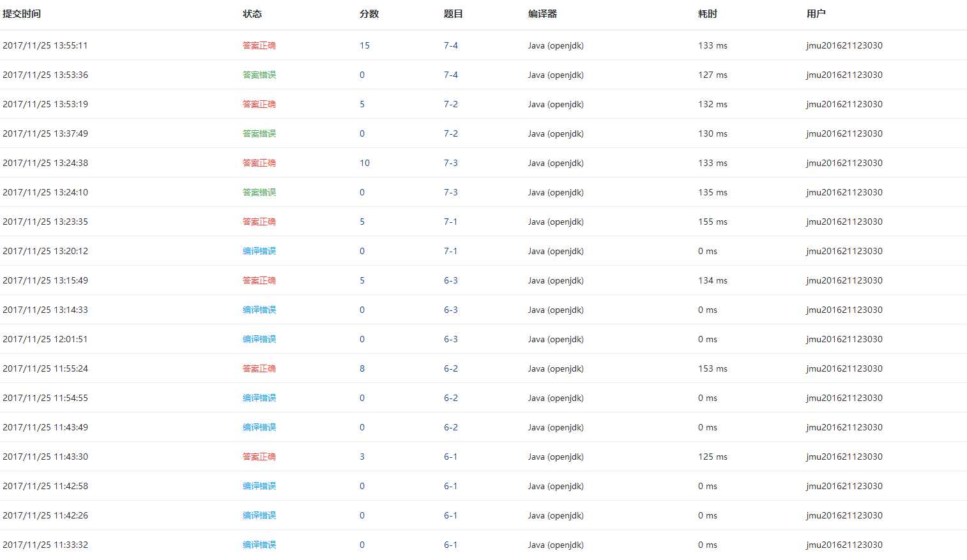
Task: Click the 153 ms time value
Action: pyautogui.click(x=713, y=368)
